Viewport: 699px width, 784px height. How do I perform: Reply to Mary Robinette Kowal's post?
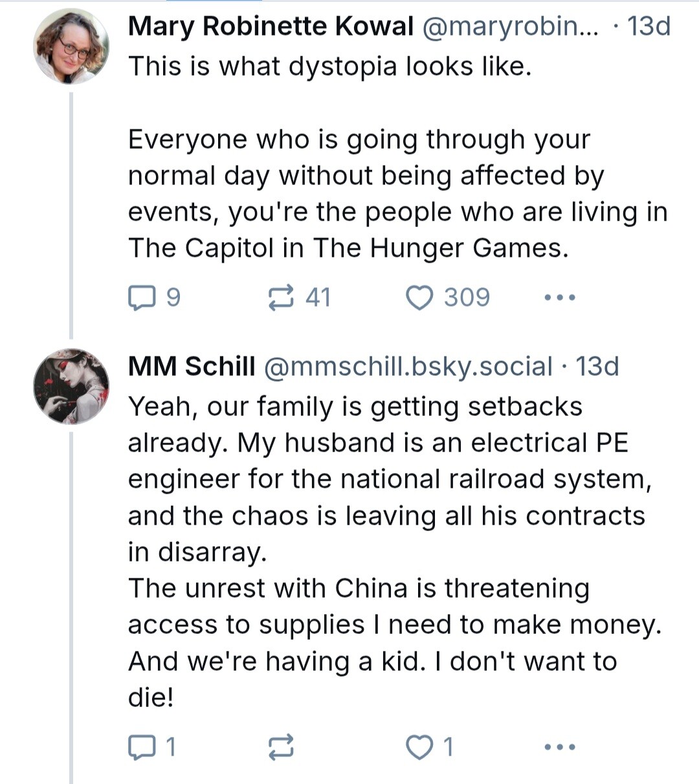(x=142, y=298)
